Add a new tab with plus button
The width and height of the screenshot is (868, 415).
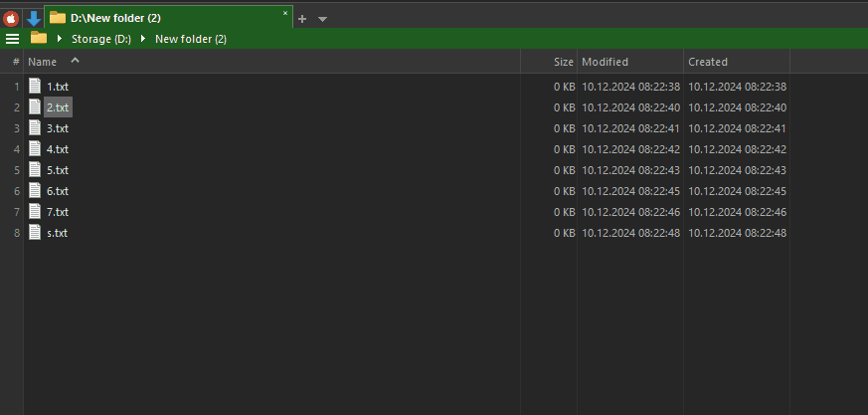[x=303, y=18]
